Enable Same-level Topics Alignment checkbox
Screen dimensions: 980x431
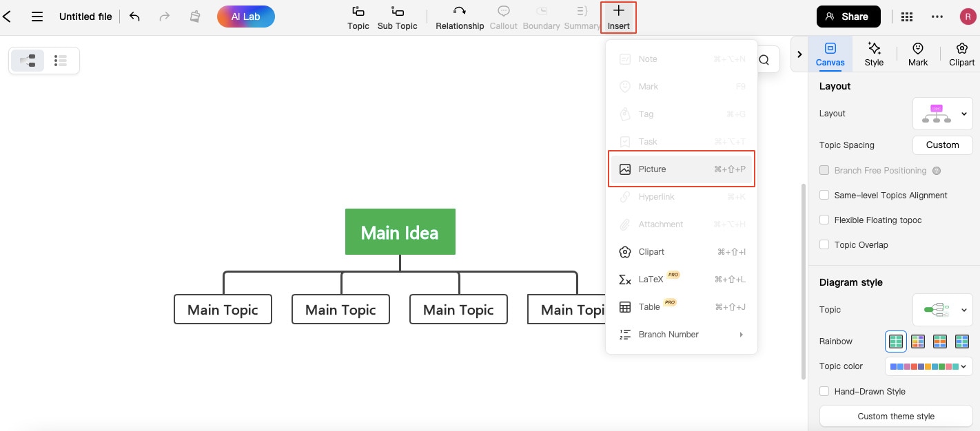(x=824, y=196)
